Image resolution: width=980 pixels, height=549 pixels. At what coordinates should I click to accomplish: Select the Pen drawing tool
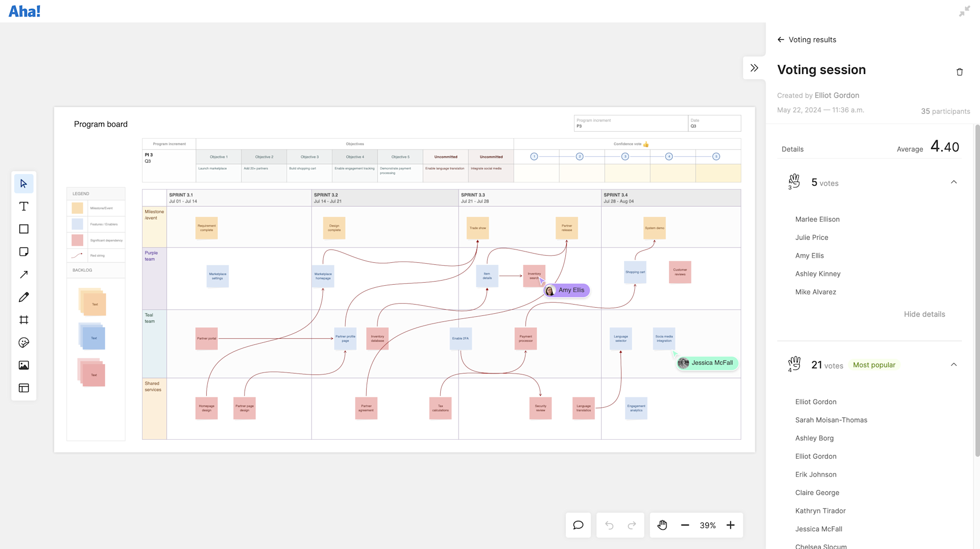pos(23,297)
